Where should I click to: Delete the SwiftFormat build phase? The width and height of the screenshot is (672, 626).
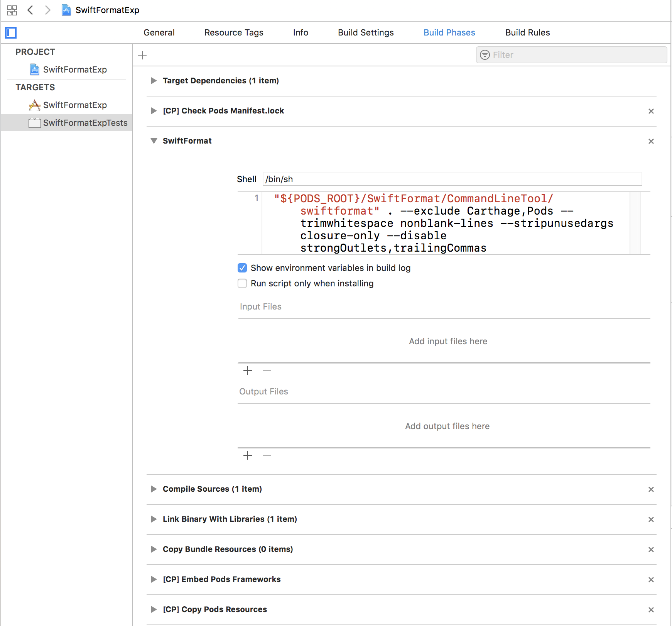pos(651,141)
